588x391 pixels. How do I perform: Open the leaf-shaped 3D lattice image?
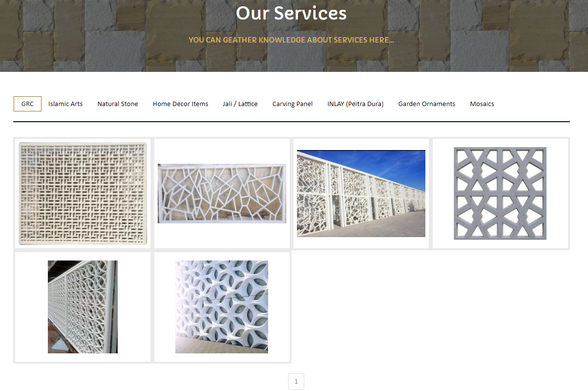point(222,307)
